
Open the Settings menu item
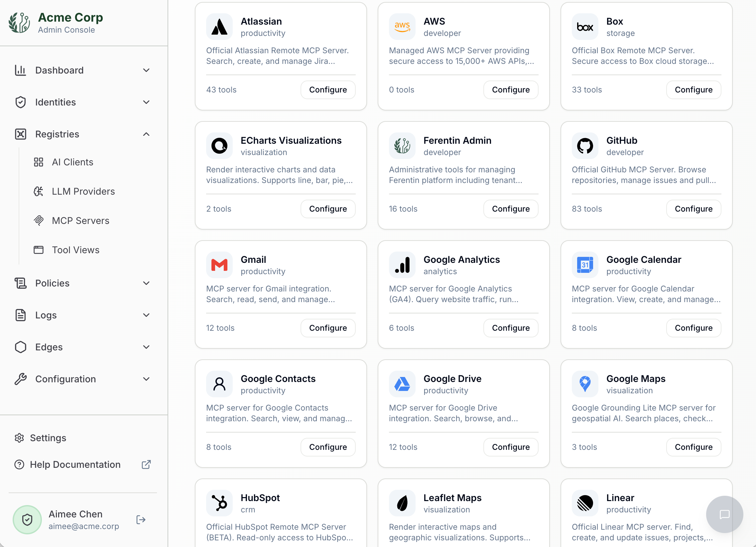(48, 438)
